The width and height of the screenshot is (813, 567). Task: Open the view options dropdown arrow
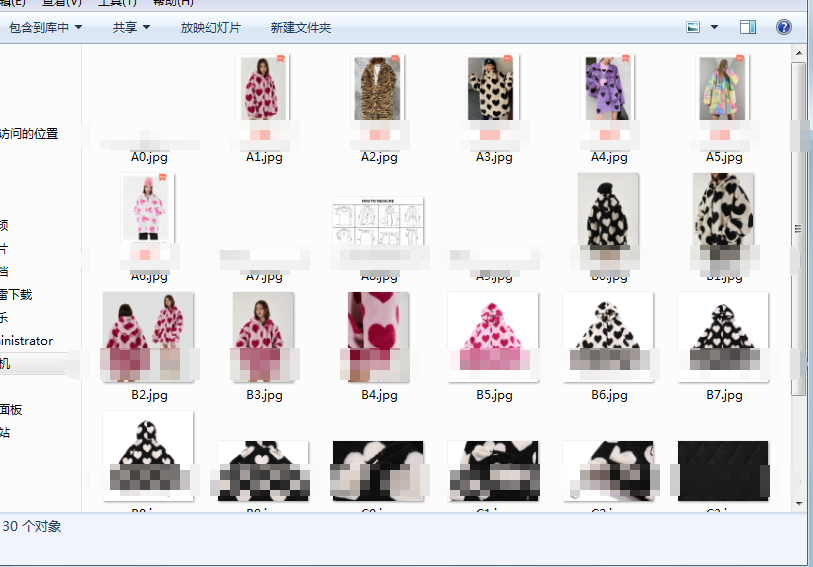click(x=714, y=28)
